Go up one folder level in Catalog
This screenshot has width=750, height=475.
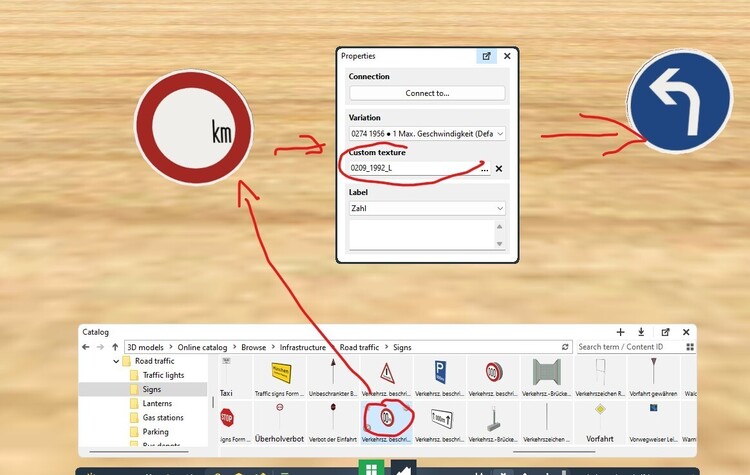(x=114, y=347)
